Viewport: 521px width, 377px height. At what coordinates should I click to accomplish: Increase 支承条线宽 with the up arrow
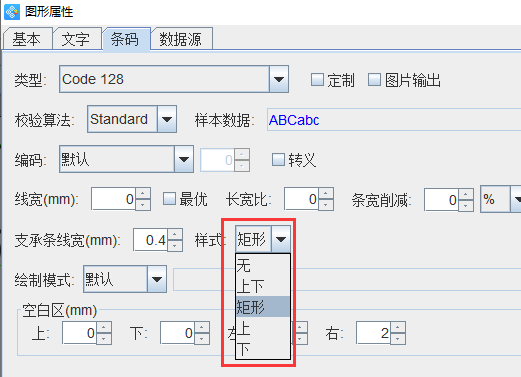(175, 234)
